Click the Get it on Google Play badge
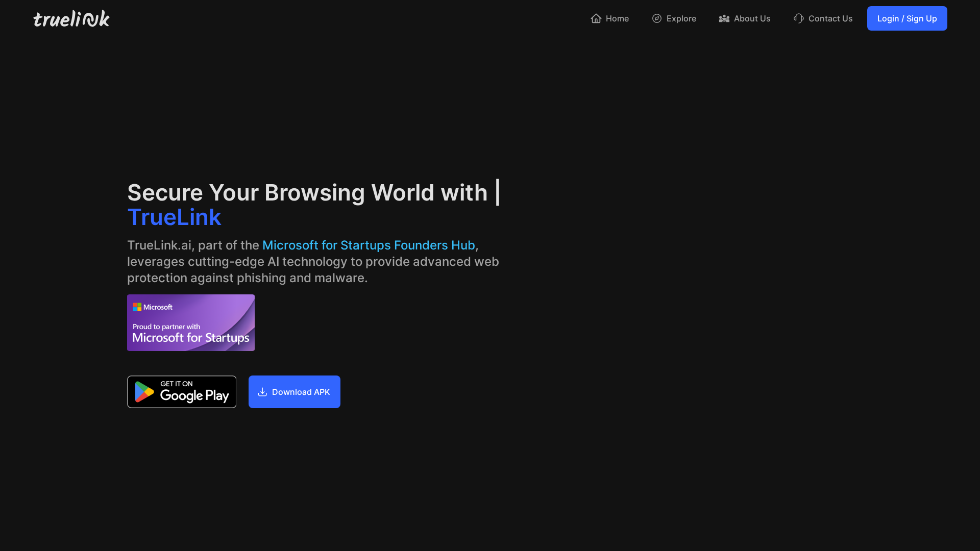This screenshot has height=551, width=980. coord(181,392)
